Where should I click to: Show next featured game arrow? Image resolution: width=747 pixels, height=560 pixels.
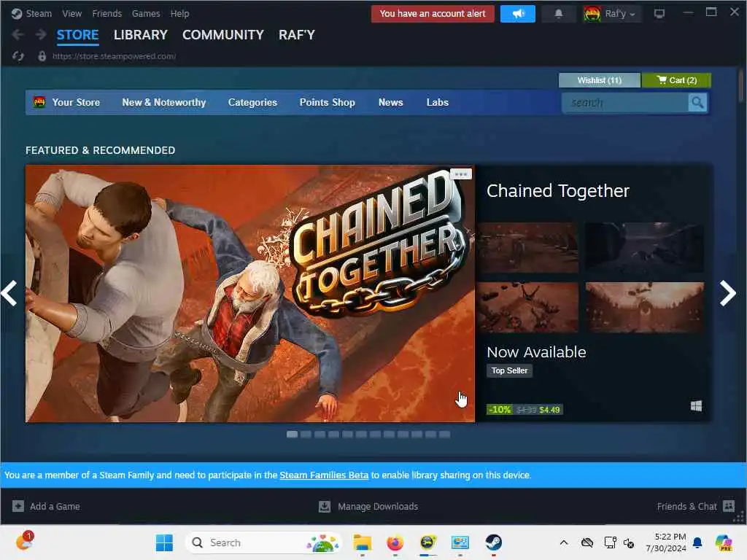(727, 293)
